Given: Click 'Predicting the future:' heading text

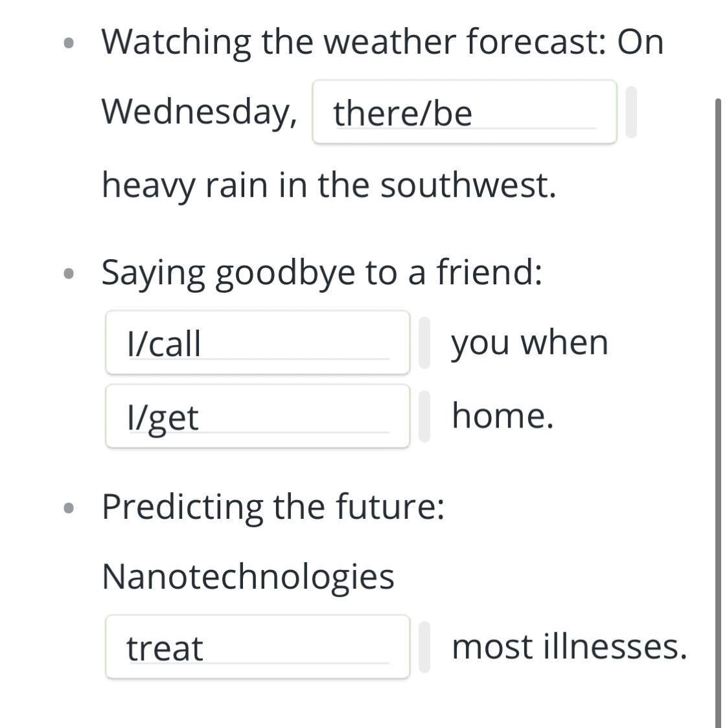Looking at the screenshot, I should tap(273, 506).
